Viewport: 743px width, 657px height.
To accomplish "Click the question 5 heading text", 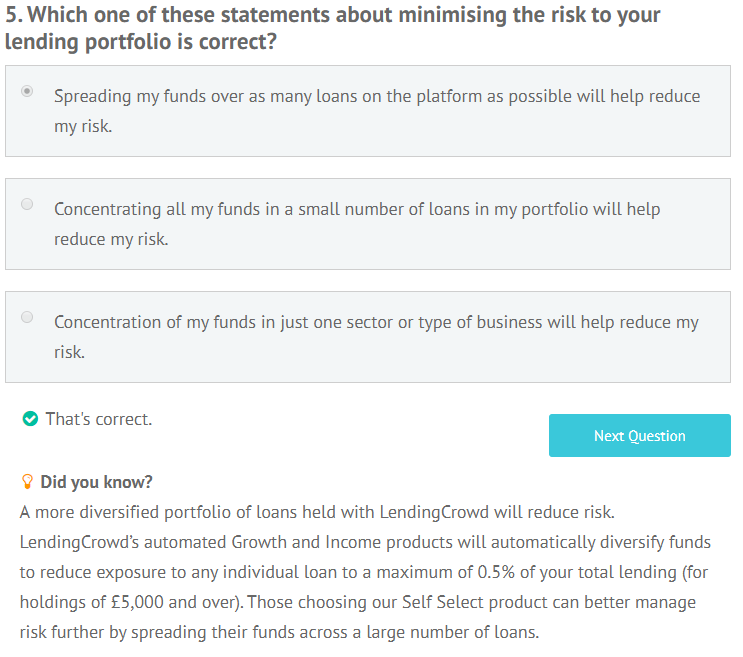I will (332, 28).
